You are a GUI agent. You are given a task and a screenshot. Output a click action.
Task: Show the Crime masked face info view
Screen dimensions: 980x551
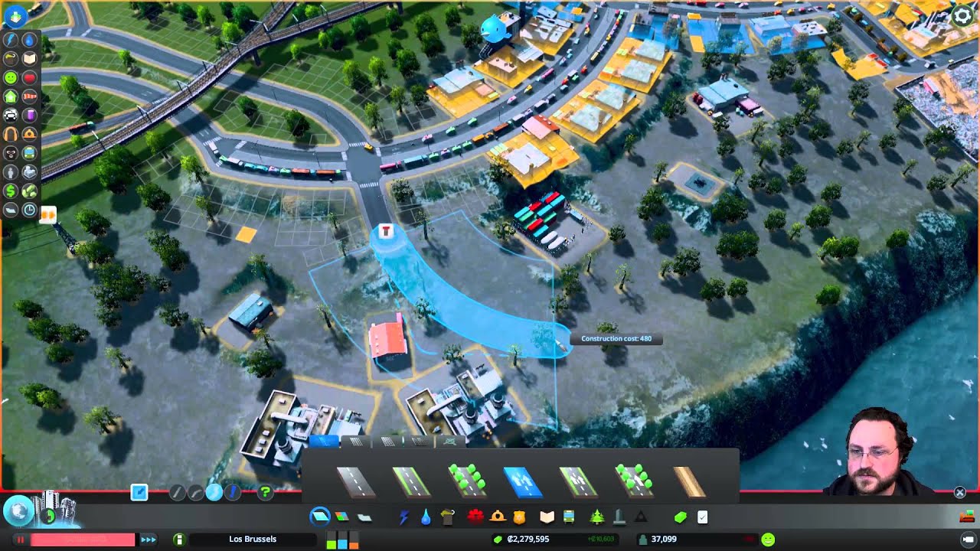click(10, 153)
